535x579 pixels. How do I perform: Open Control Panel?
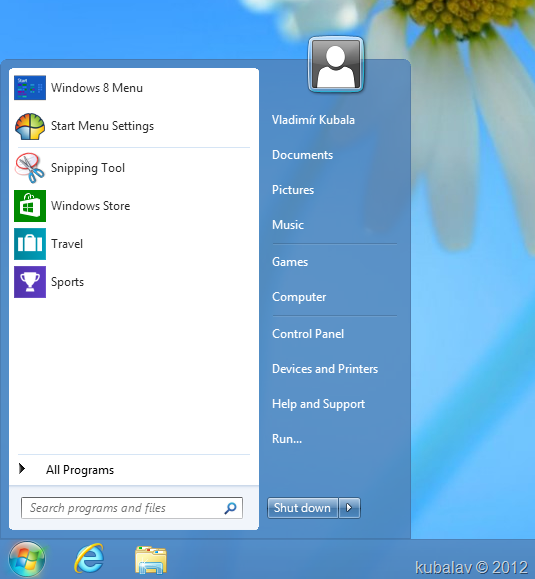[x=308, y=334]
